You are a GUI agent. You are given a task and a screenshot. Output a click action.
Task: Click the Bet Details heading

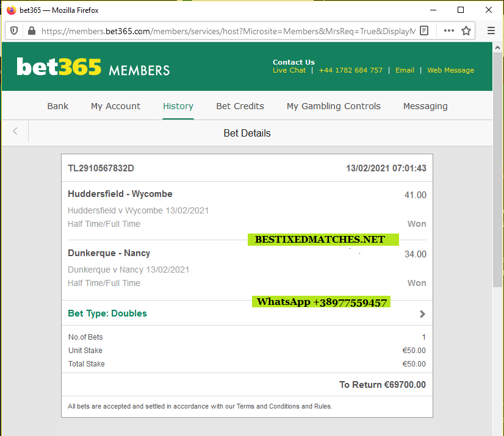[247, 133]
